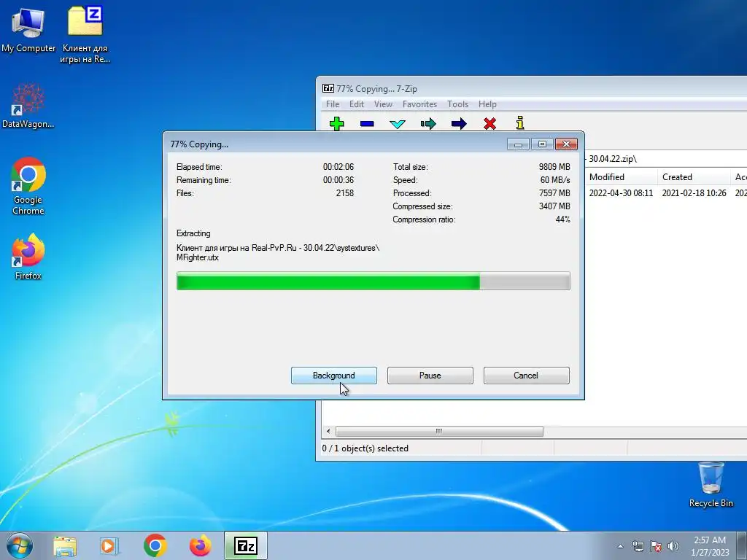Click the horizontal scrollbar thumb in 7-Zip
This screenshot has height=560, width=747.
point(439,432)
